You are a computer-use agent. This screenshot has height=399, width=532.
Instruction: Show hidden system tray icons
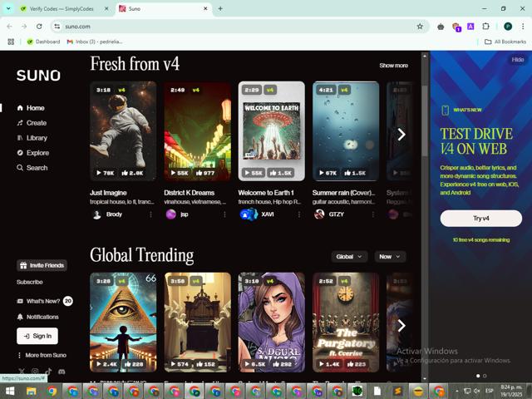(456, 392)
